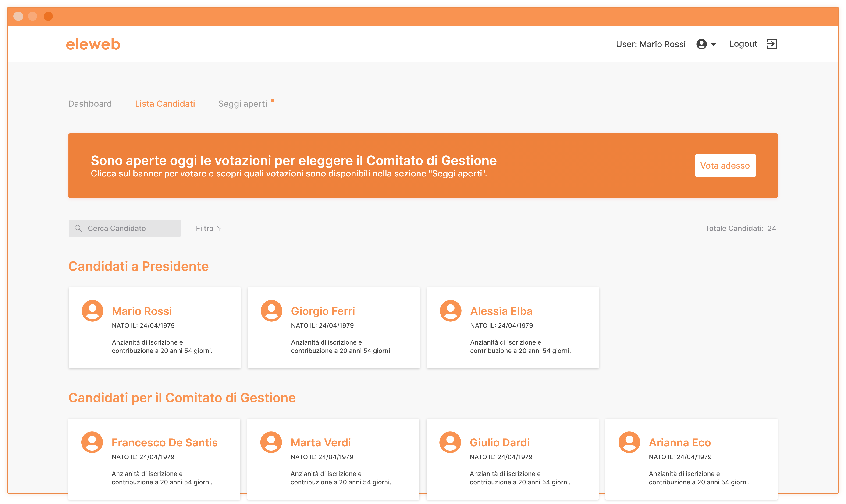
Task: Click the eleweb logo
Action: point(93,44)
